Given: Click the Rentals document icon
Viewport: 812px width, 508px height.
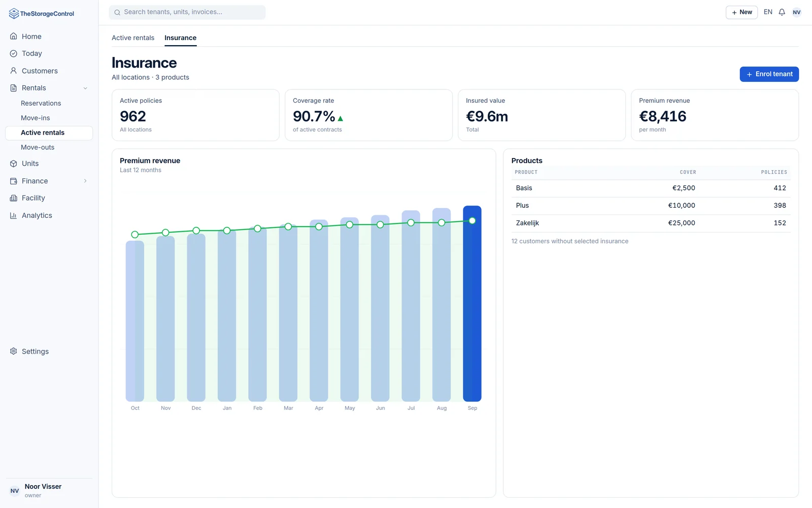Looking at the screenshot, I should (x=14, y=88).
